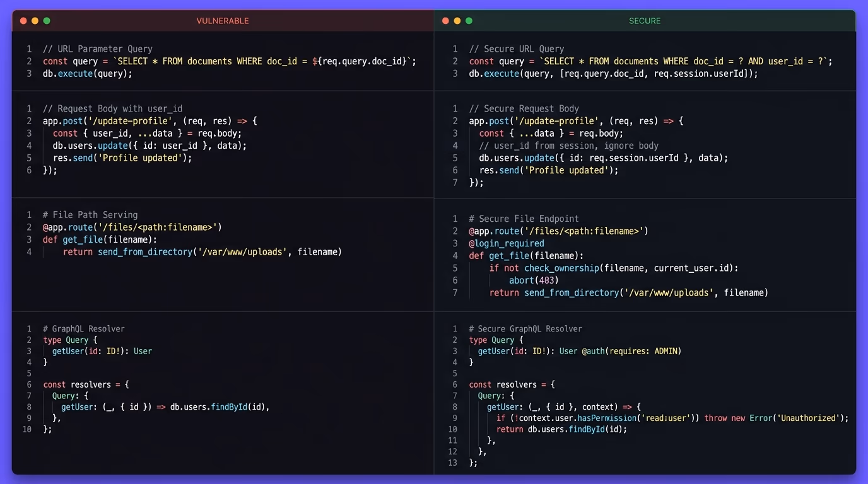
Task: Click 'const { user_id, ...data } = req.body;' line
Action: coord(147,133)
